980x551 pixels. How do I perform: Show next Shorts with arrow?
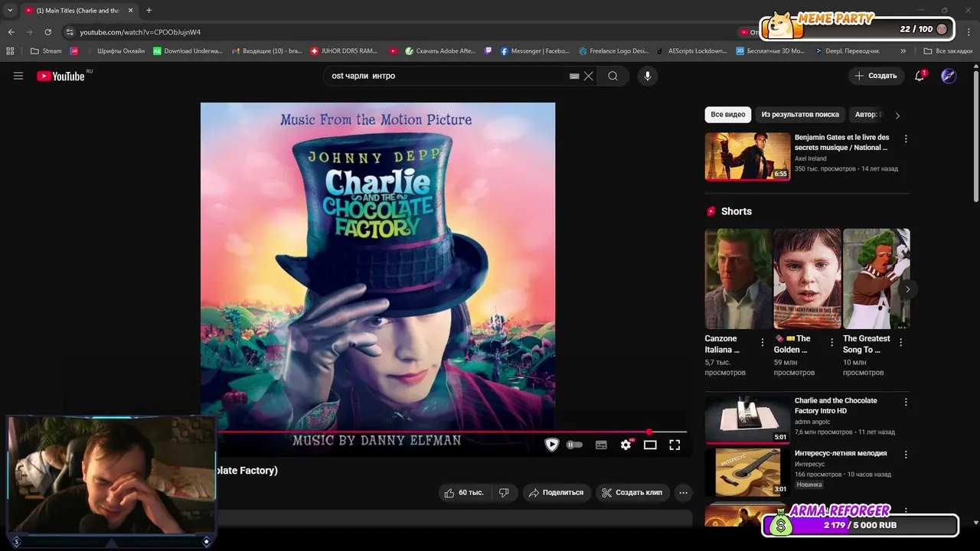coord(907,289)
